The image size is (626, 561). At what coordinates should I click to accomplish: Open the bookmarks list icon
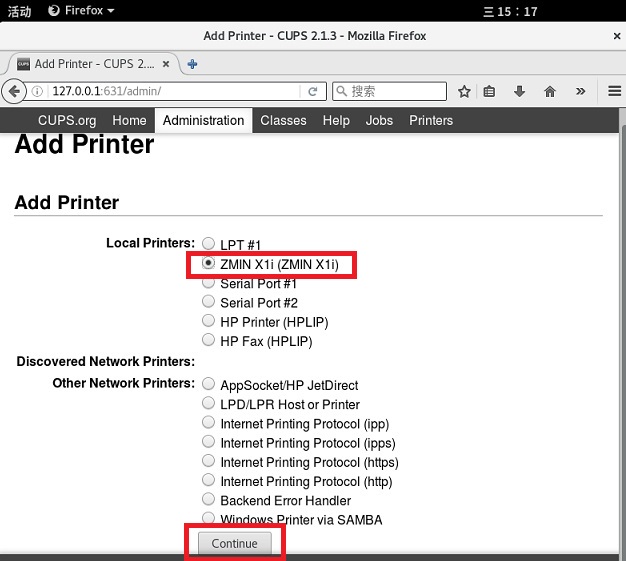pyautogui.click(x=489, y=91)
